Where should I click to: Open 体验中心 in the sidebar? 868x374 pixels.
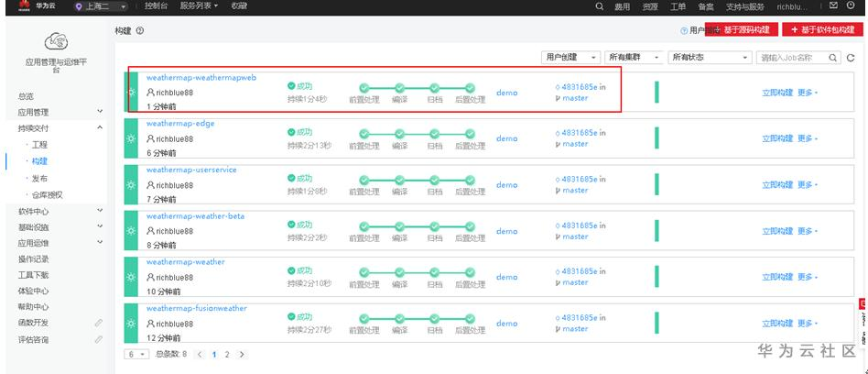(33, 291)
